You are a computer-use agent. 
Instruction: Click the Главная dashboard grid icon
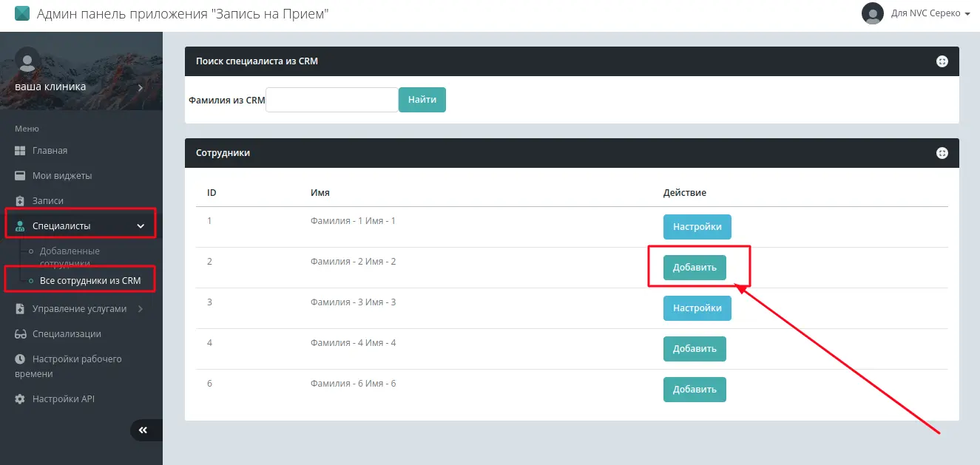pos(20,151)
